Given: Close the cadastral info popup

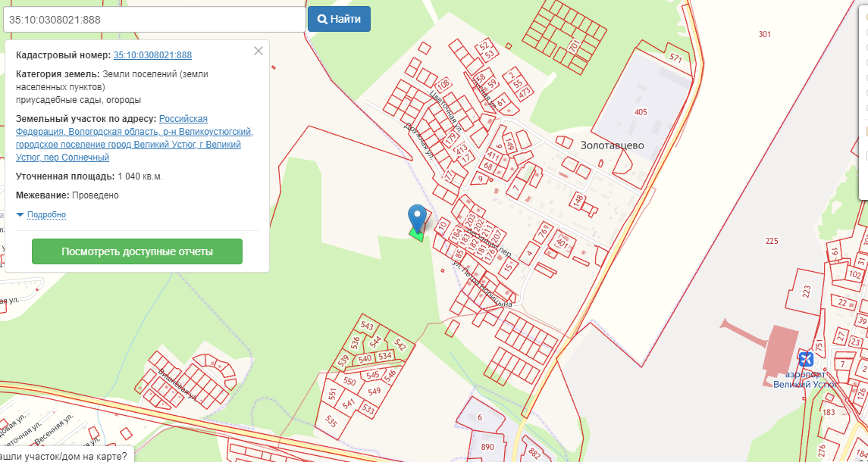Looking at the screenshot, I should pyautogui.click(x=258, y=51).
